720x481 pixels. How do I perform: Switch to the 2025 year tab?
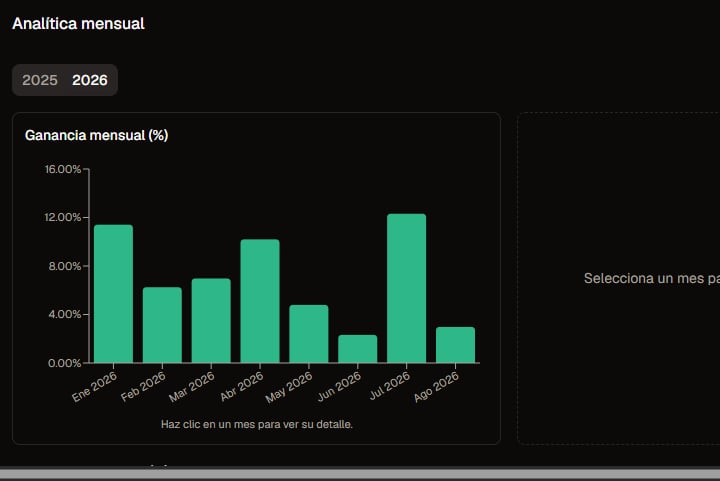40,80
